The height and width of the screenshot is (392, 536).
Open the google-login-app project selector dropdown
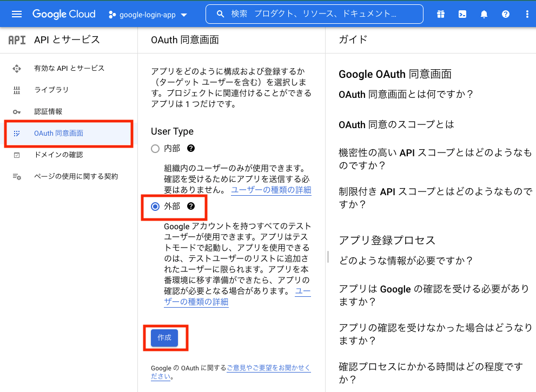148,15
